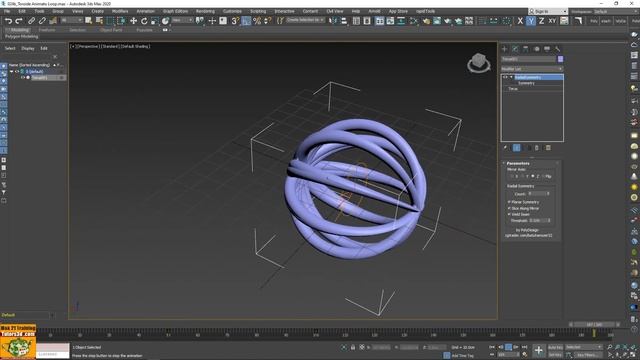
Task: Restrict transform to the highlighted Y axis
Action: click(531, 21)
